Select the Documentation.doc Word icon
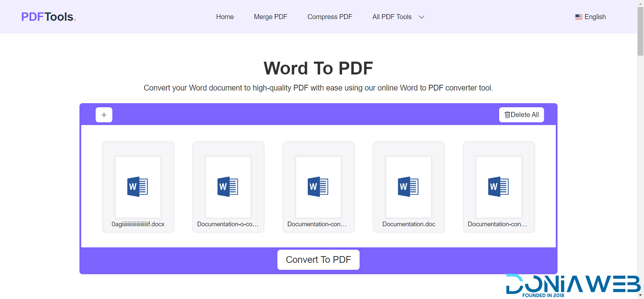The height and width of the screenshot is (299, 644). 408,187
